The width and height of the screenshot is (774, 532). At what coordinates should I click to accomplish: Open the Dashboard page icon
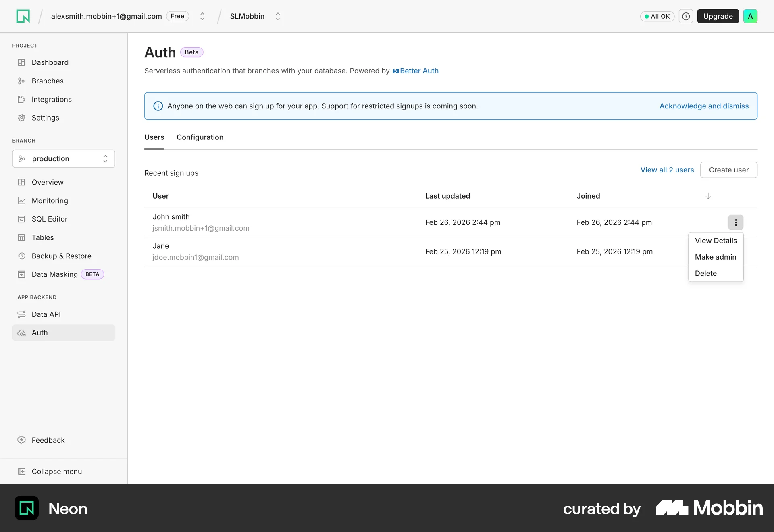click(x=21, y=62)
